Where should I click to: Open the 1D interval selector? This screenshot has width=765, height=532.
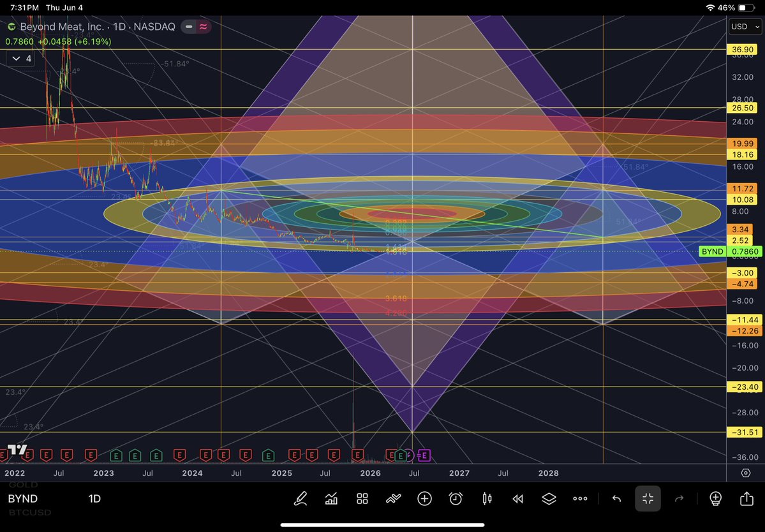[x=94, y=499]
